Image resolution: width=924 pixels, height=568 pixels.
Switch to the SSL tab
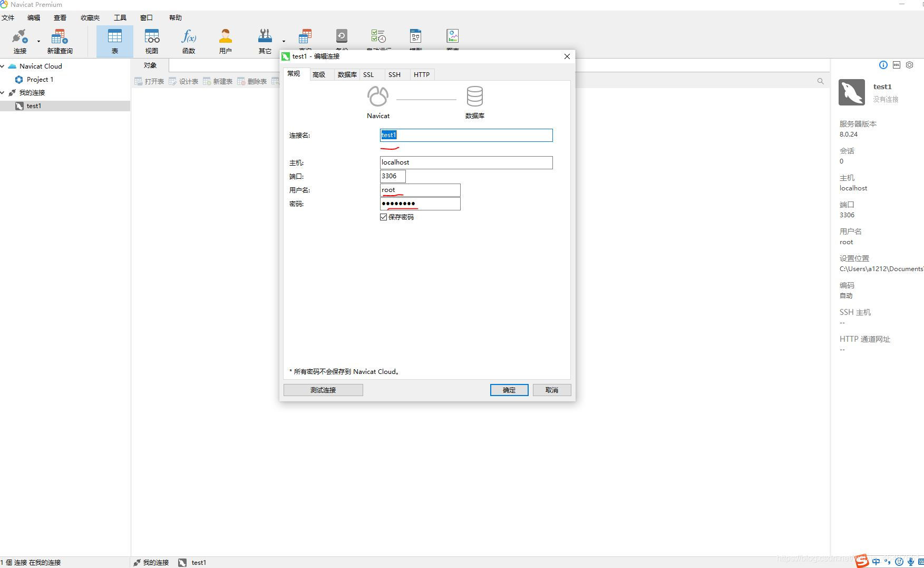[x=368, y=74]
